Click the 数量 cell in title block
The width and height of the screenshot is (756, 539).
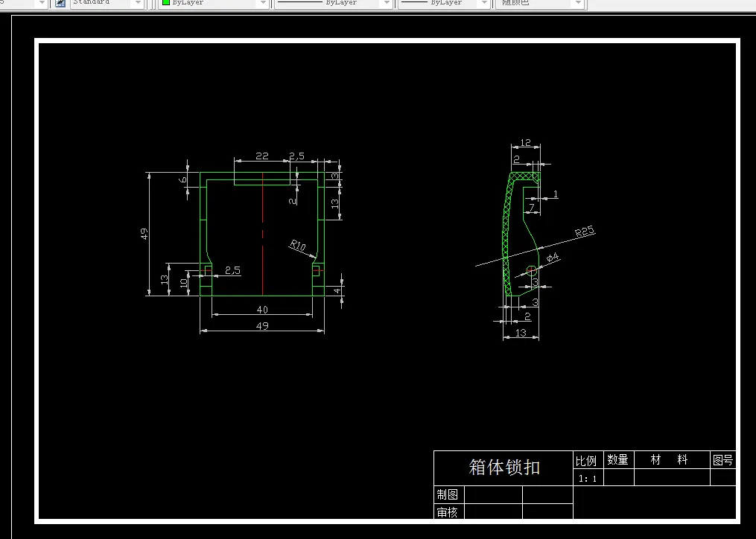[617, 460]
